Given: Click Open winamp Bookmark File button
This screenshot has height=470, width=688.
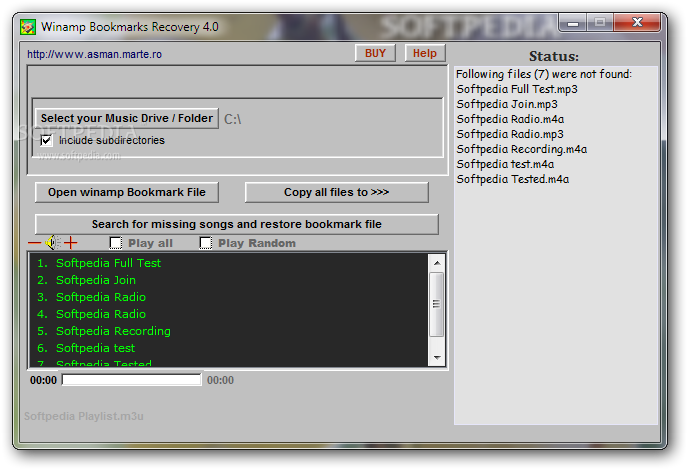Looking at the screenshot, I should [x=127, y=192].
